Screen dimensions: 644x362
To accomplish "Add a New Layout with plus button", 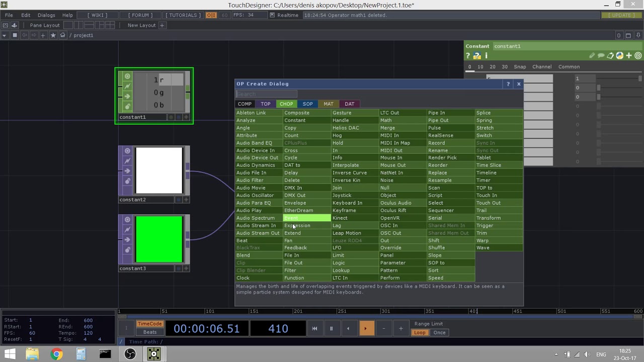I will (162, 25).
